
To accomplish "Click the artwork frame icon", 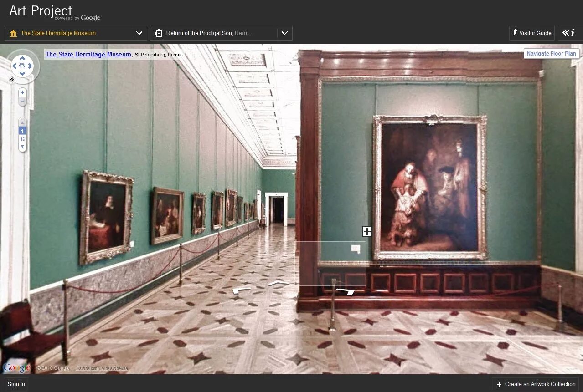I will [159, 33].
